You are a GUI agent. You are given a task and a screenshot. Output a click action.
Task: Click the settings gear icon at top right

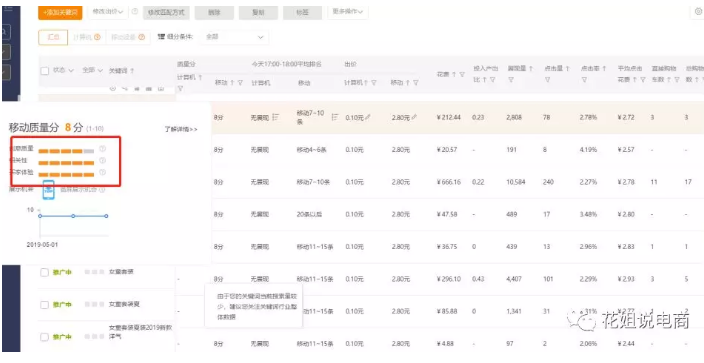[x=699, y=12]
